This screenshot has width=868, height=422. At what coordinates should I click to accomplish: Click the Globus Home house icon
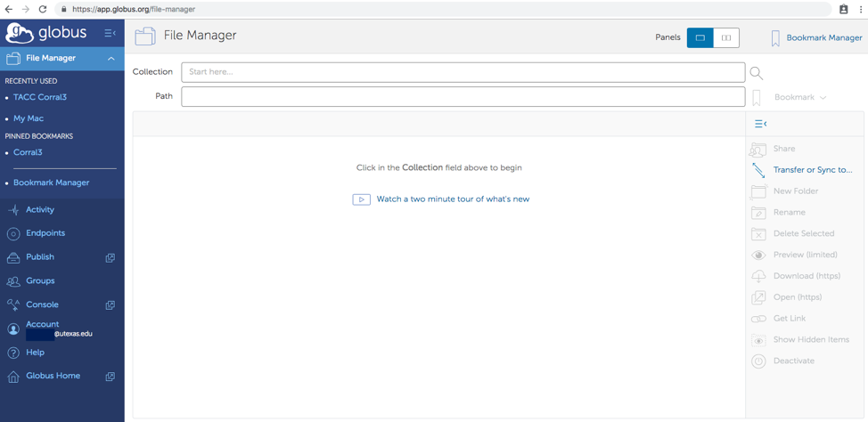[x=13, y=377]
